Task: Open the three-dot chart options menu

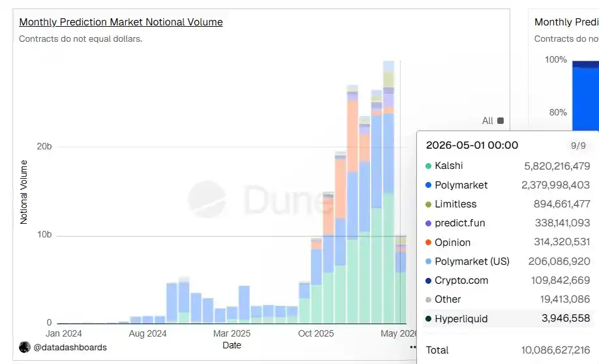Action: (x=413, y=347)
